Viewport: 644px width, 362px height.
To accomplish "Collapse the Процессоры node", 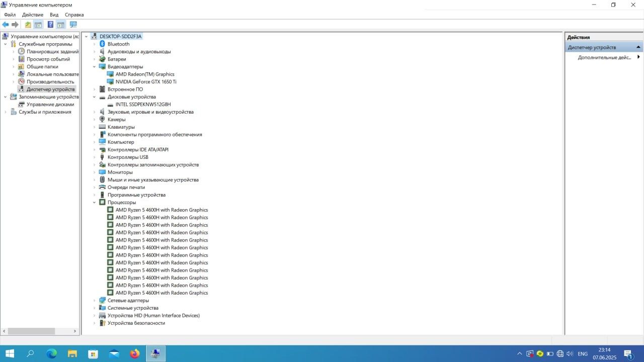I will coord(94,203).
